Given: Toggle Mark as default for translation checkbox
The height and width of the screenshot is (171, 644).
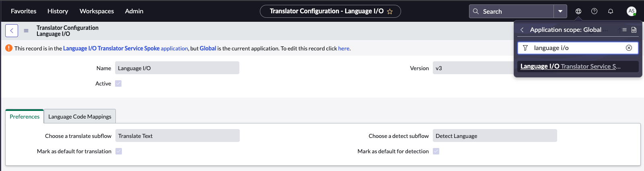Looking at the screenshot, I should pyautogui.click(x=119, y=151).
